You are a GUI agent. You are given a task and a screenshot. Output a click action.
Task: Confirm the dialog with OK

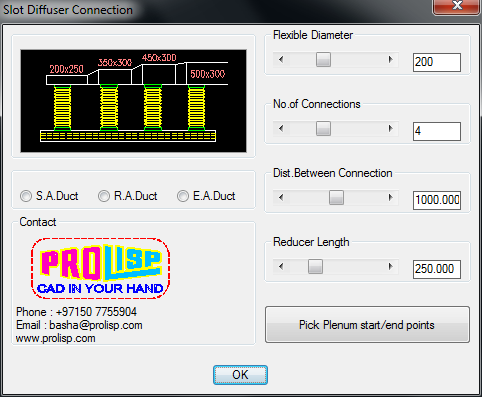[240, 375]
